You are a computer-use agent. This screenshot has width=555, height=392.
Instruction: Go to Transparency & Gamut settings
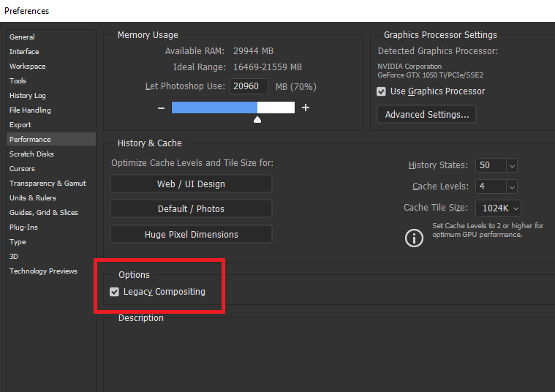point(48,183)
